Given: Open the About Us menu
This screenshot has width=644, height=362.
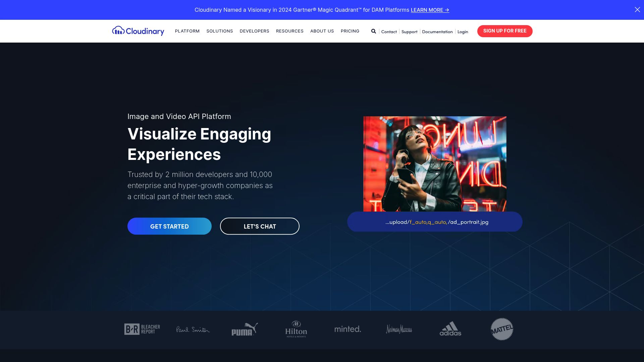Looking at the screenshot, I should pos(322,31).
